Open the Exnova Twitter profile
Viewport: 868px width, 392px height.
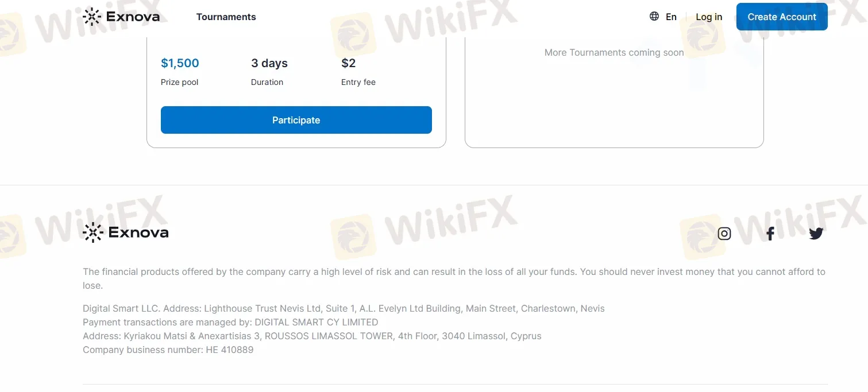click(x=816, y=234)
